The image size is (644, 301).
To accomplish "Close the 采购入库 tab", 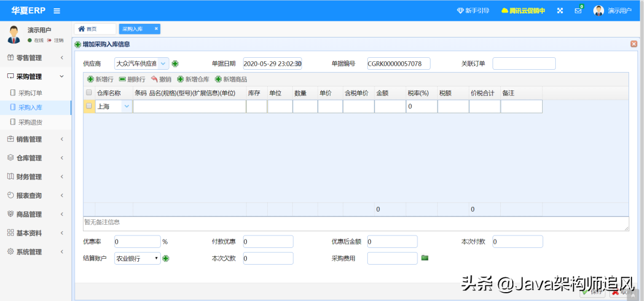I will pos(156,29).
